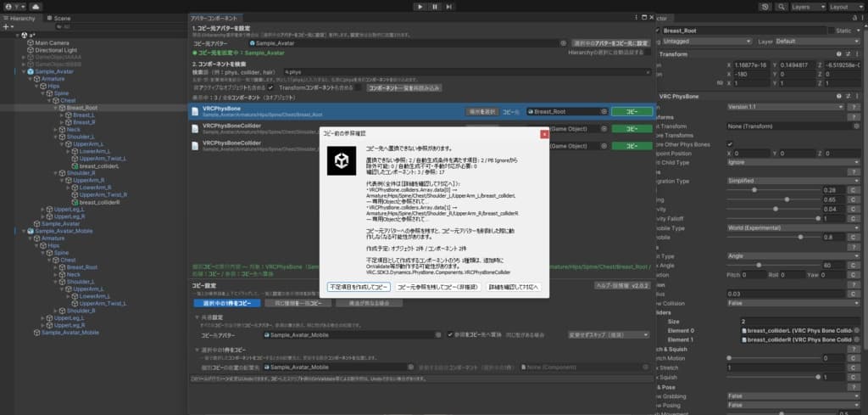
Task: Collapse the Breast_Root node under Sample_Avatar
Action: click(x=56, y=108)
